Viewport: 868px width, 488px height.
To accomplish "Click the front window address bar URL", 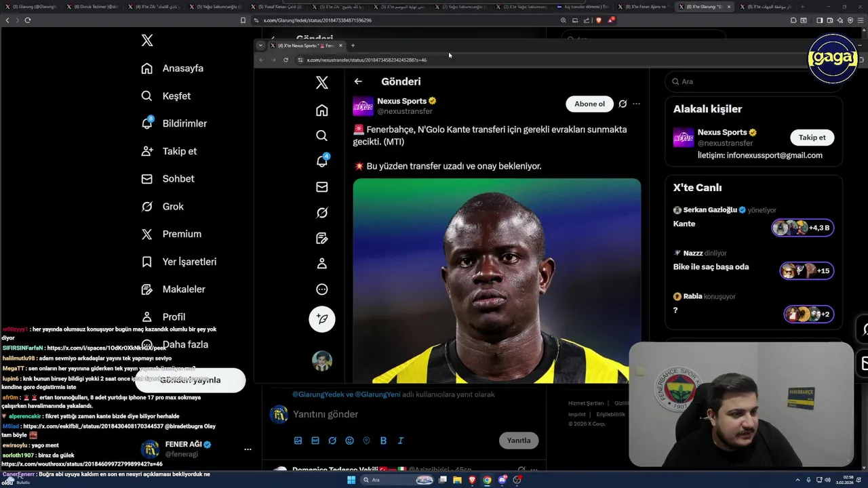I will tap(367, 60).
